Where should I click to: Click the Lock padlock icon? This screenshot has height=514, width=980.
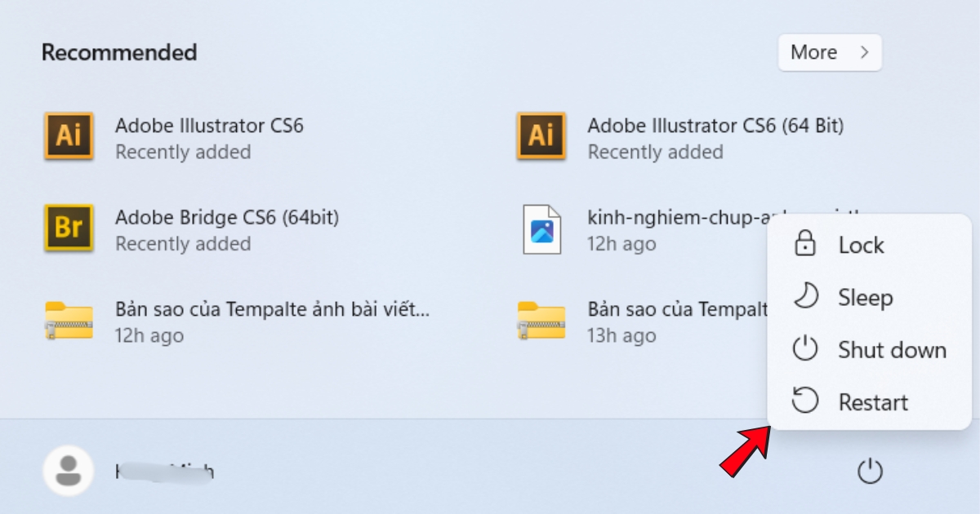805,244
